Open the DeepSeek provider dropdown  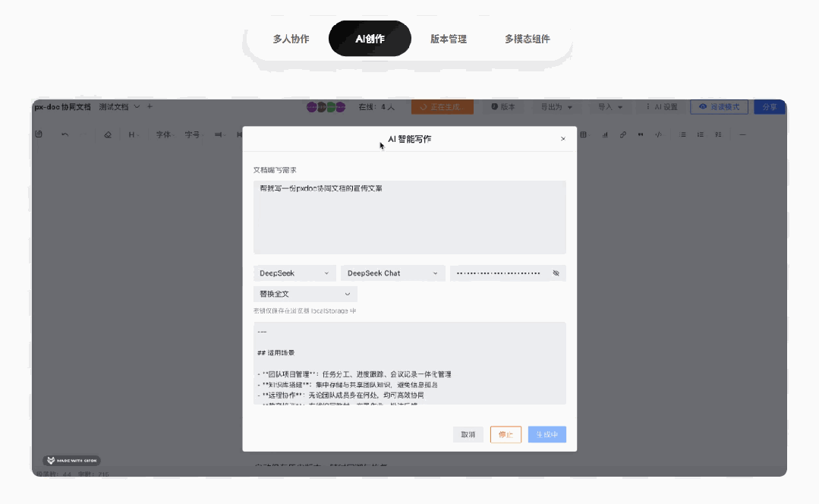click(x=295, y=273)
